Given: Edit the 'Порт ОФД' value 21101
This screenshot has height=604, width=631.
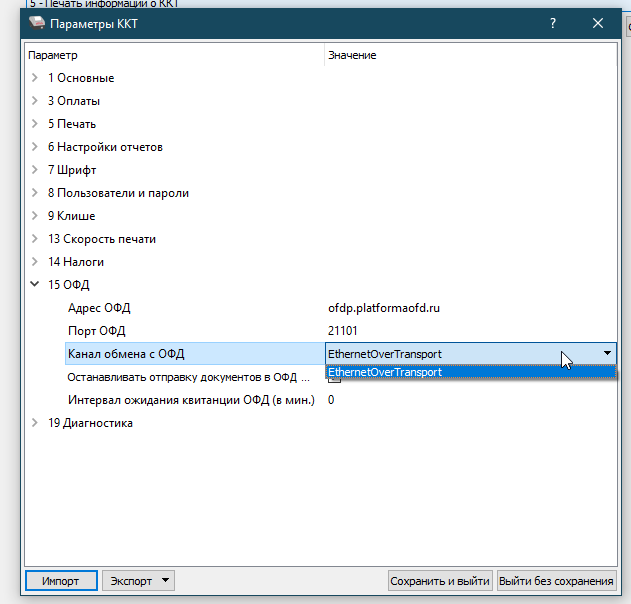Looking at the screenshot, I should (x=470, y=331).
